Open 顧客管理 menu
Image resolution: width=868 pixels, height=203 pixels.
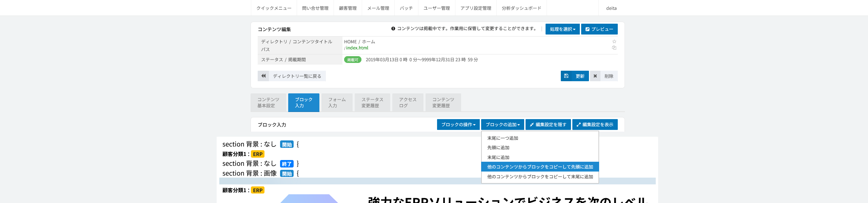(348, 8)
